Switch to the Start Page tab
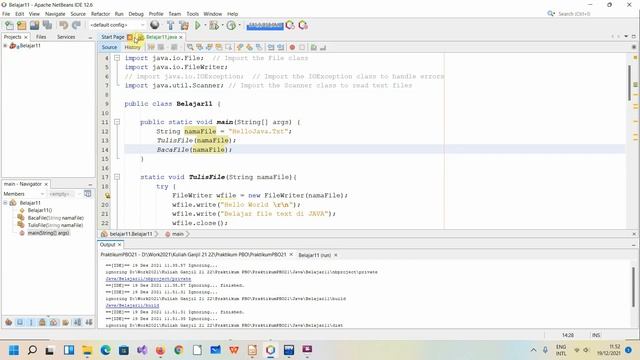Image resolution: width=640 pixels, height=360 pixels. [x=113, y=37]
